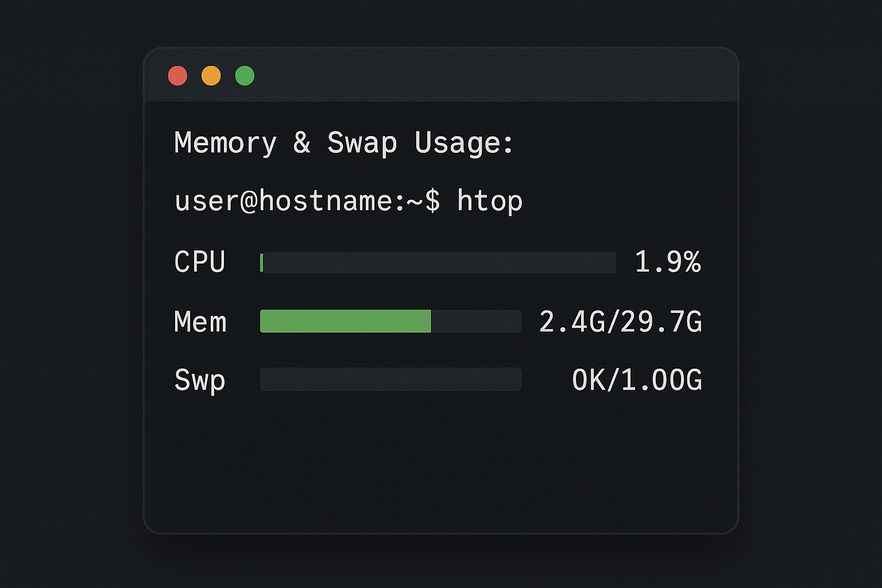This screenshot has width=882, height=588.
Task: Click the empty Swp usage bar
Action: pos(390,380)
